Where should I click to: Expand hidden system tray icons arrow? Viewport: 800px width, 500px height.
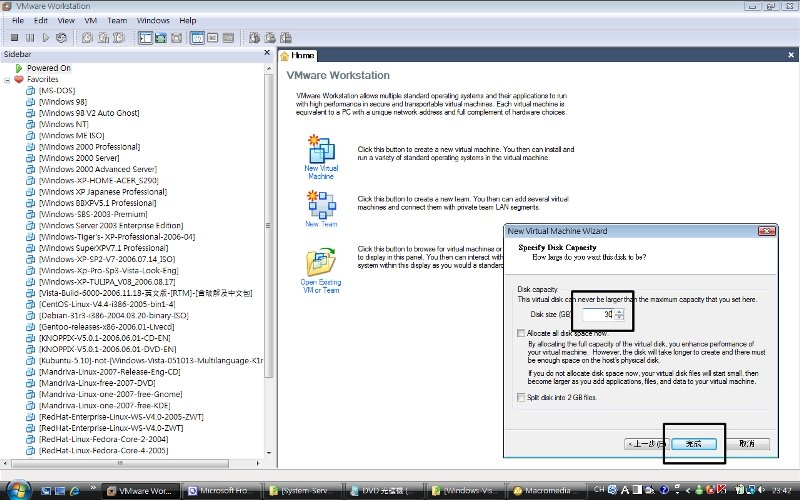[688, 490]
